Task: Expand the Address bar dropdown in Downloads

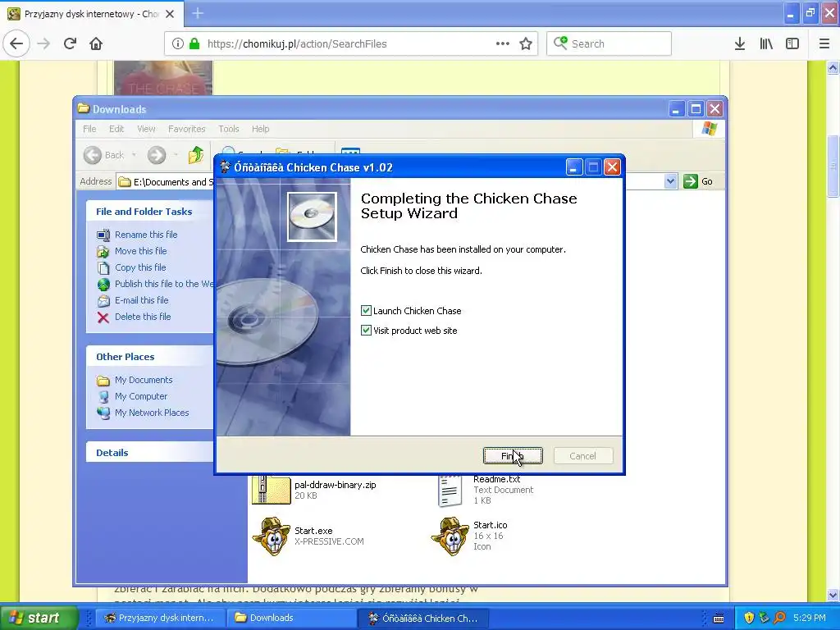Action: tap(671, 181)
